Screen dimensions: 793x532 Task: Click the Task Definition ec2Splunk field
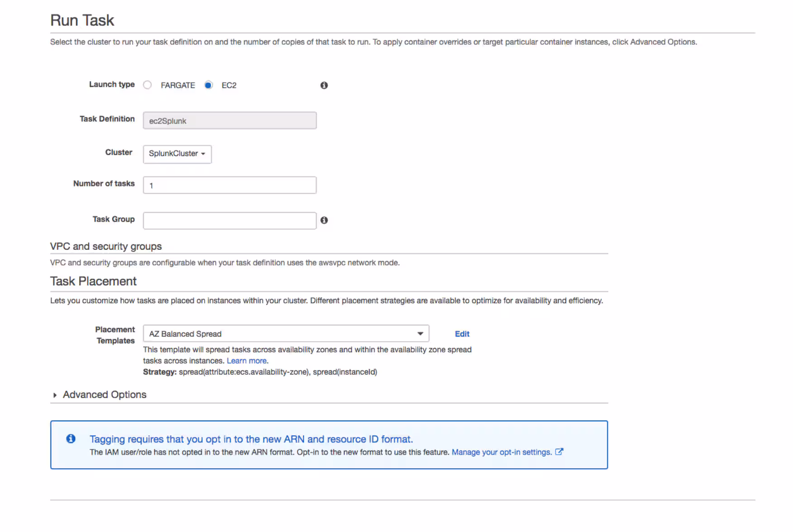229,121
